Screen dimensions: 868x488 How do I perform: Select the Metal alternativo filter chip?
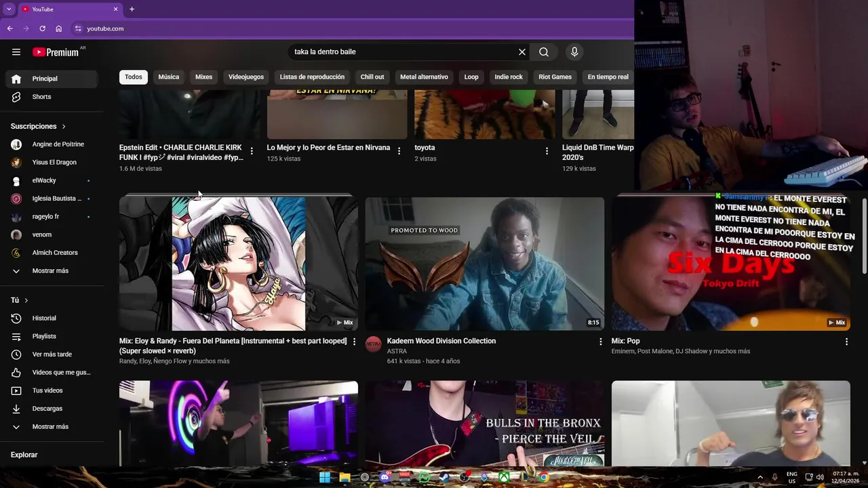424,77
